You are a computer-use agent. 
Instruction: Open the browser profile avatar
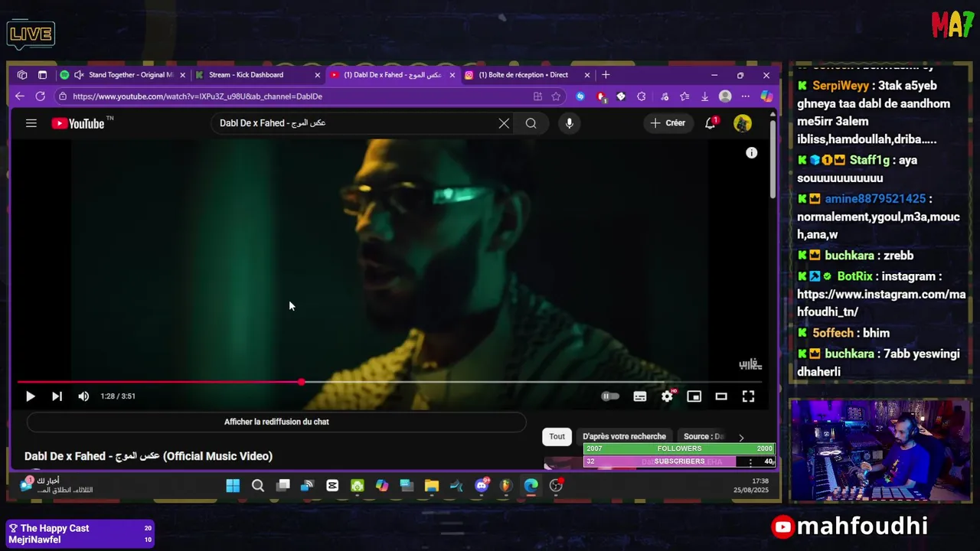(x=725, y=96)
